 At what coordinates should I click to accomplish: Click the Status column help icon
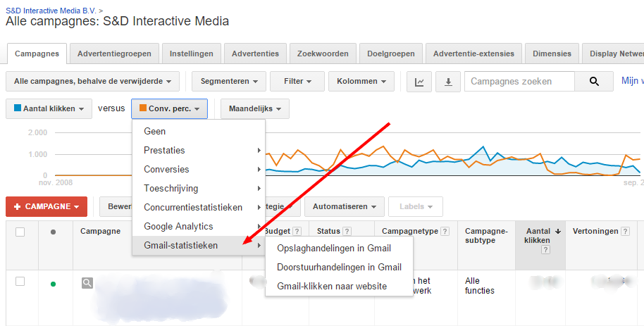[x=347, y=232]
